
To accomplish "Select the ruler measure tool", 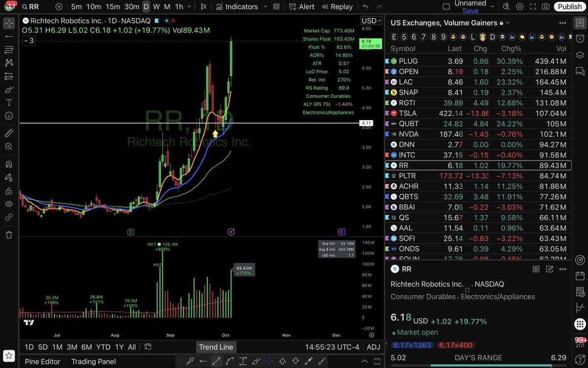I will (x=9, y=133).
